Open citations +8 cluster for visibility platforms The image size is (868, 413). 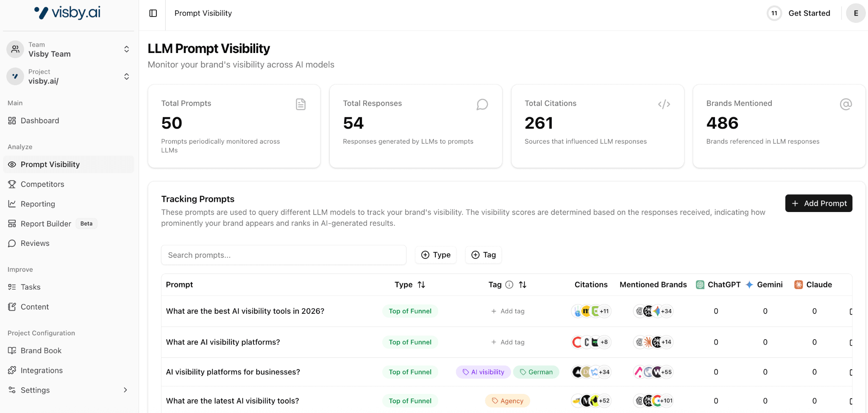(591, 342)
